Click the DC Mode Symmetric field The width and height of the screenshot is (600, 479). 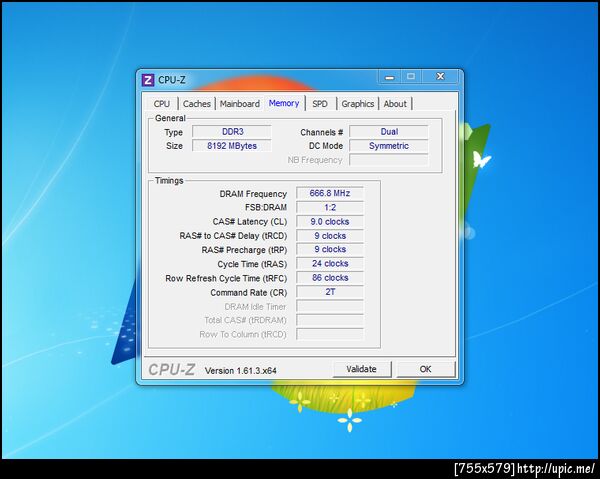tap(389, 146)
